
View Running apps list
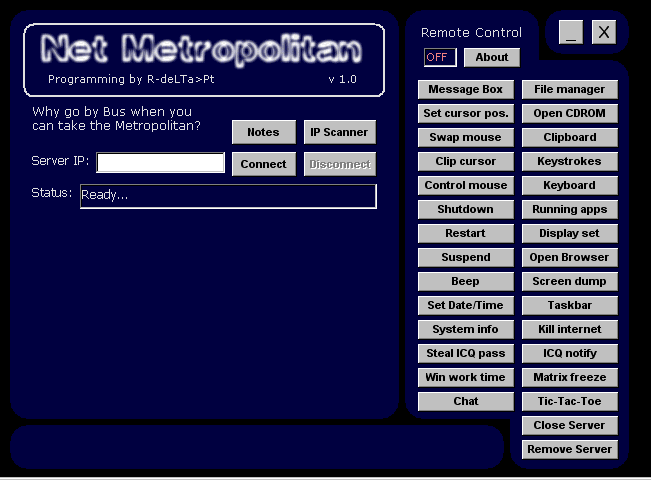coord(570,209)
